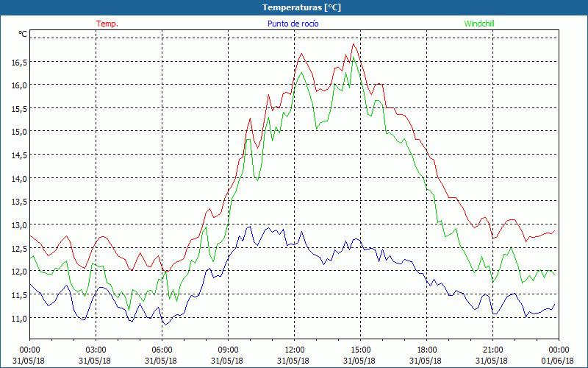Click the 15,5 y-axis value
The width and height of the screenshot is (588, 368).
click(19, 109)
